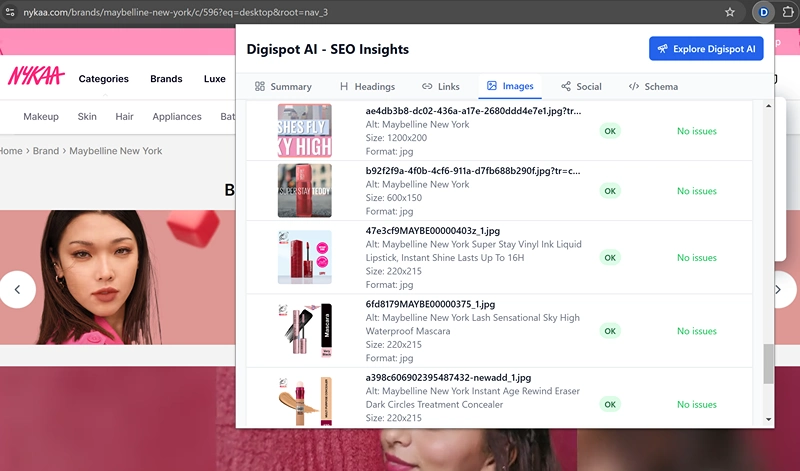Click No issues in the Mascara row
Image resolution: width=800 pixels, height=471 pixels.
[x=696, y=331]
